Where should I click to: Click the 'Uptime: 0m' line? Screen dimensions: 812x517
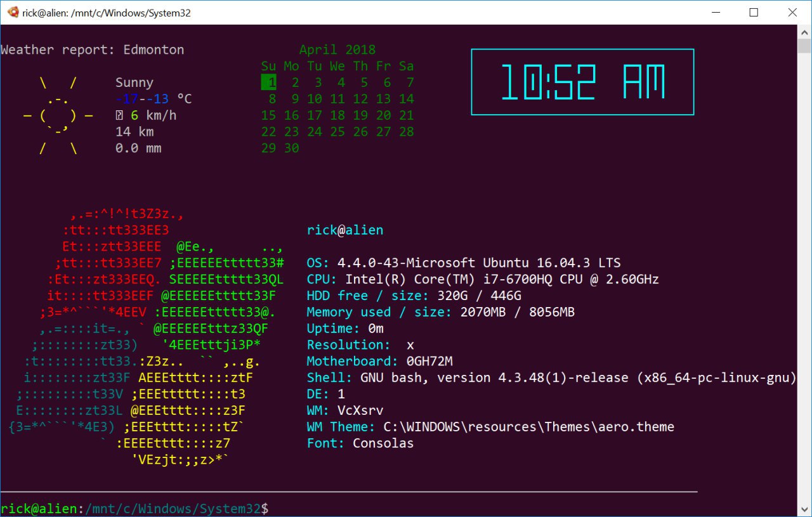coord(345,329)
